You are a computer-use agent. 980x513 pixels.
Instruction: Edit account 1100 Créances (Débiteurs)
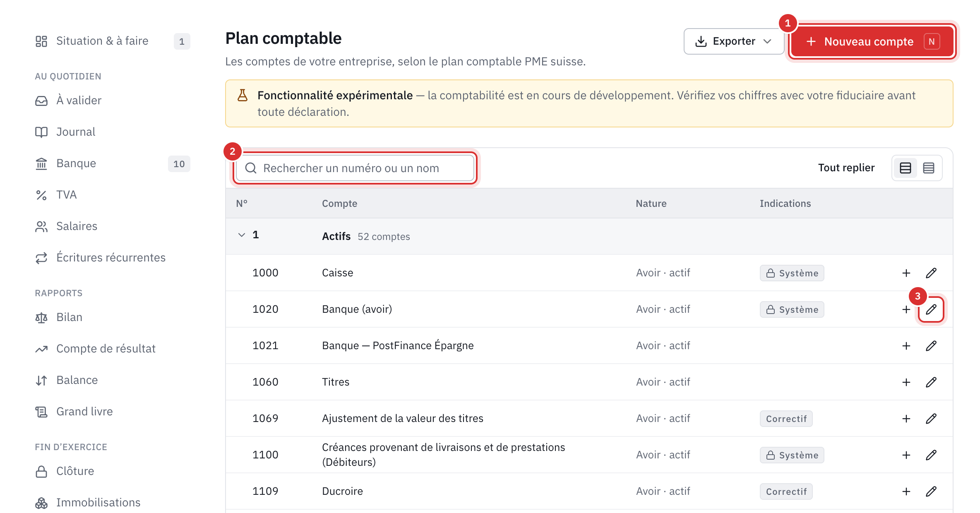tap(931, 455)
